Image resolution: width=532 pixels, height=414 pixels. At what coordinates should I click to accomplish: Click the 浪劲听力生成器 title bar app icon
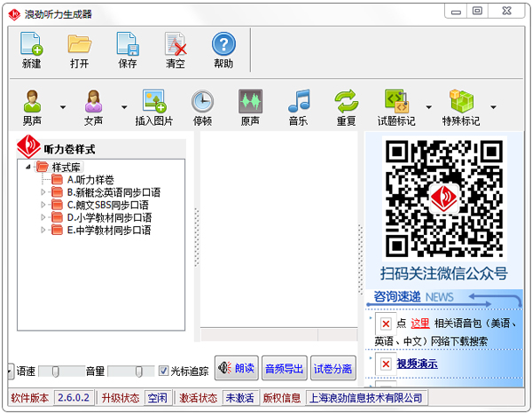pyautogui.click(x=14, y=14)
